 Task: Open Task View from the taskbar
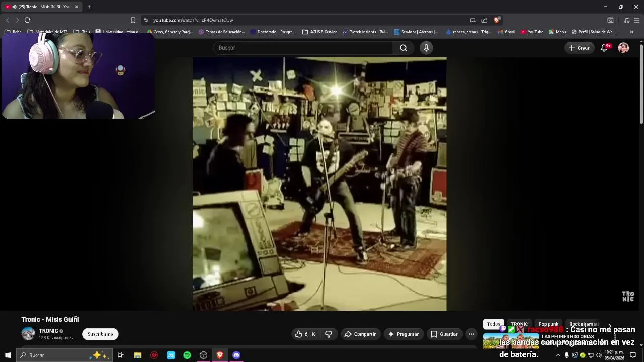click(121, 355)
